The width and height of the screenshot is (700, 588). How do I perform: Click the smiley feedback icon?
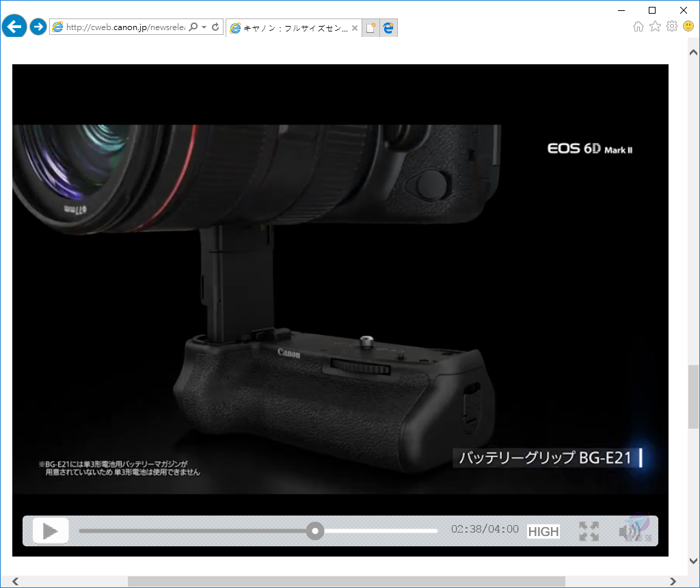click(x=688, y=27)
